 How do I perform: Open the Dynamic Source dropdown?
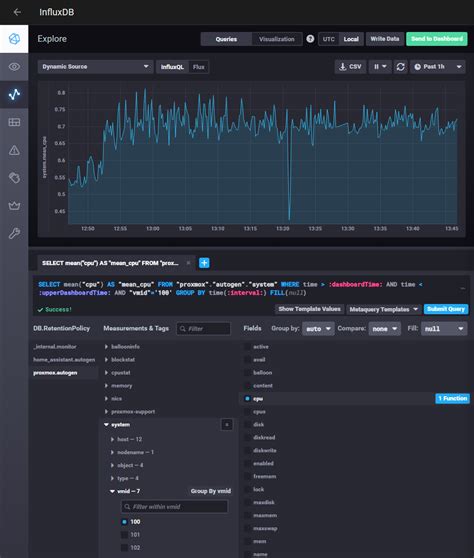(x=95, y=67)
